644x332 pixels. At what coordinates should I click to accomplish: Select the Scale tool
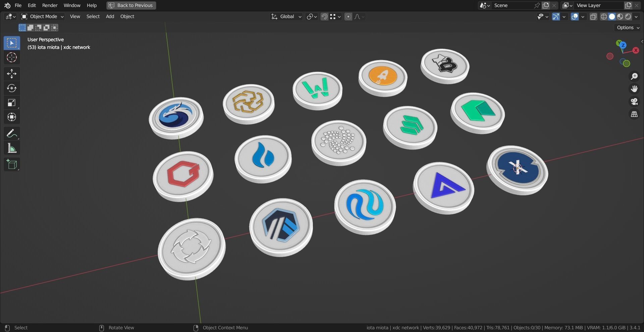12,103
